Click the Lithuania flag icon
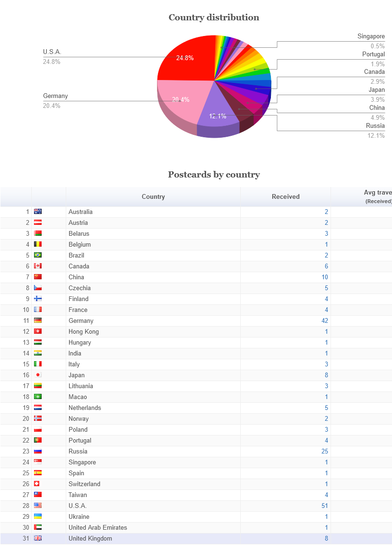 click(38, 386)
